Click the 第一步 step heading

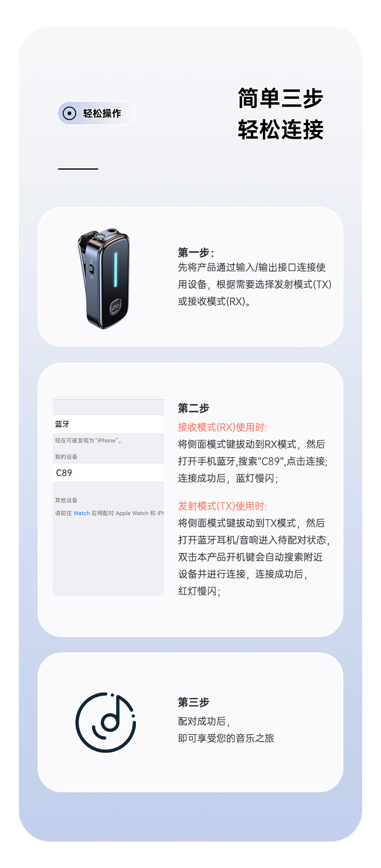[195, 252]
